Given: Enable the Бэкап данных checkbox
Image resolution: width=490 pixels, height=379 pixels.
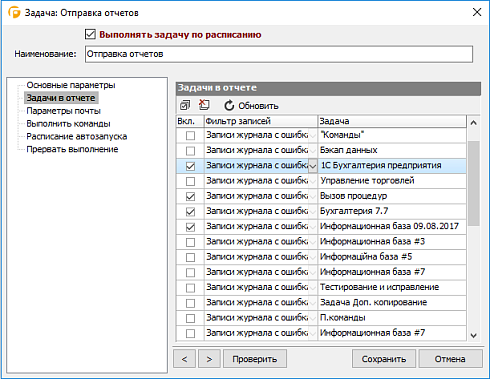Looking at the screenshot, I should [x=190, y=151].
